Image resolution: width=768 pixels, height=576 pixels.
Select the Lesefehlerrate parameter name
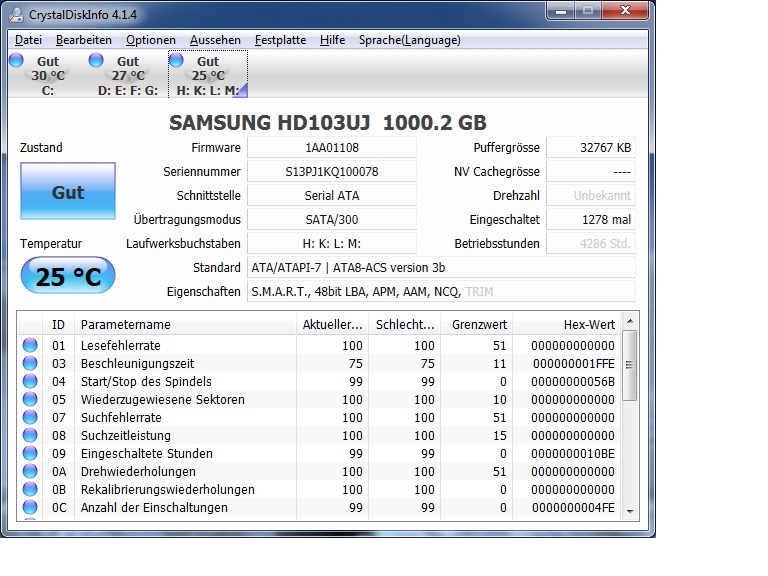tap(120, 345)
